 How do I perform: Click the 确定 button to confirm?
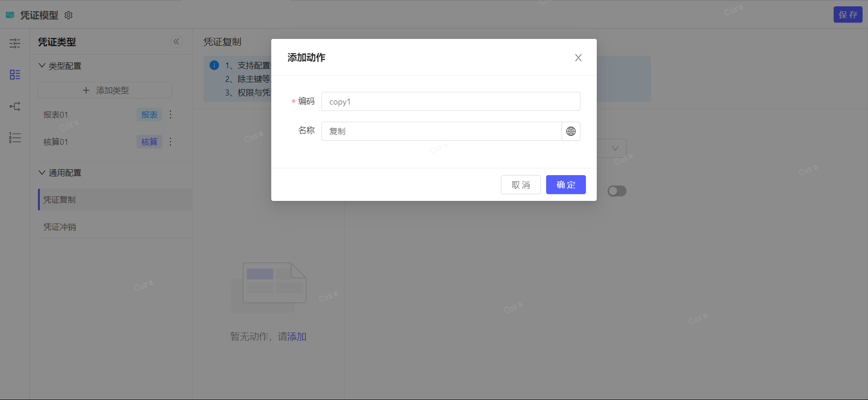click(x=566, y=185)
